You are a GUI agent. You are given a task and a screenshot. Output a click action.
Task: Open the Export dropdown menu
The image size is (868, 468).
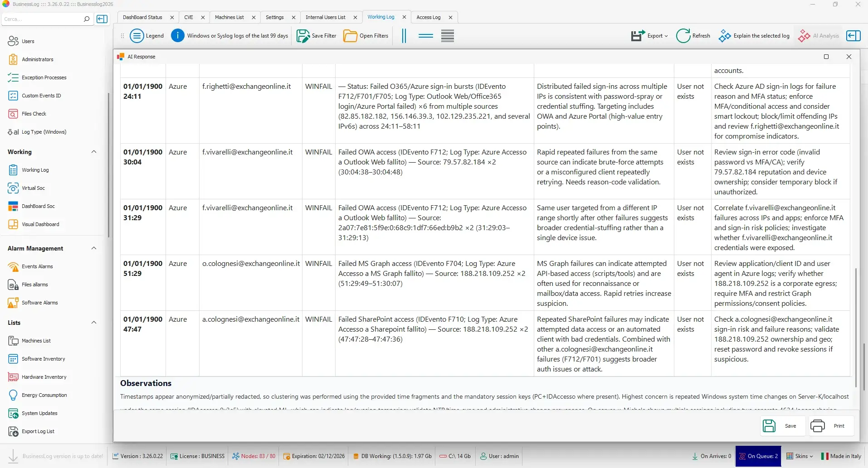(649, 36)
